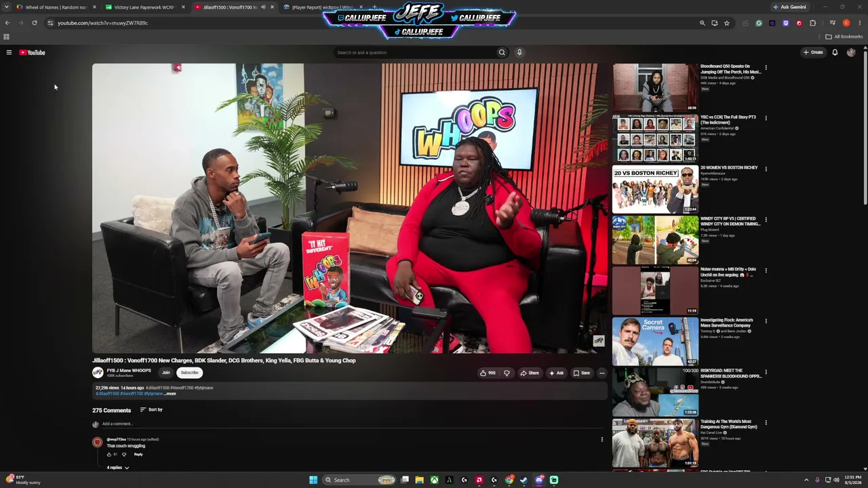Click the YouTube search field
Image resolution: width=868 pixels, height=488 pixels.
point(414,52)
